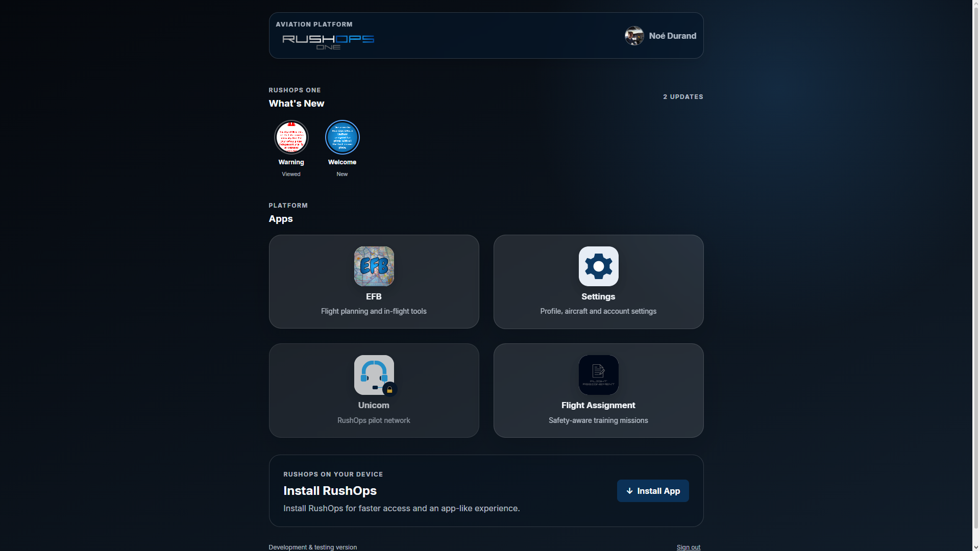This screenshot has height=551, width=980.
Task: Click the lock badge on Unicom
Action: [389, 389]
